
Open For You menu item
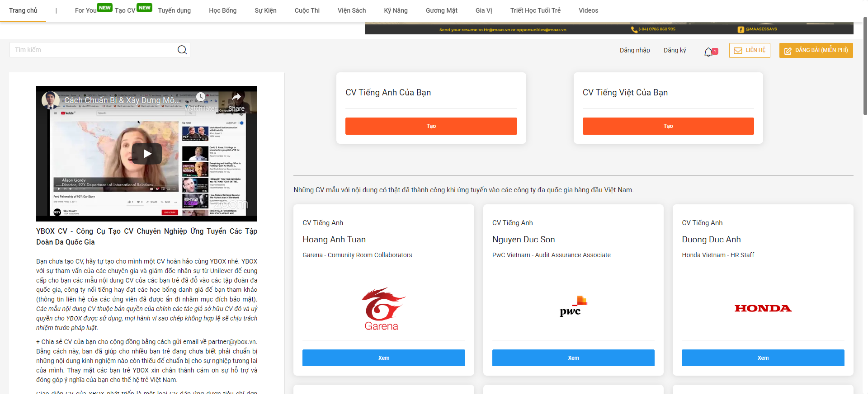coord(85,10)
